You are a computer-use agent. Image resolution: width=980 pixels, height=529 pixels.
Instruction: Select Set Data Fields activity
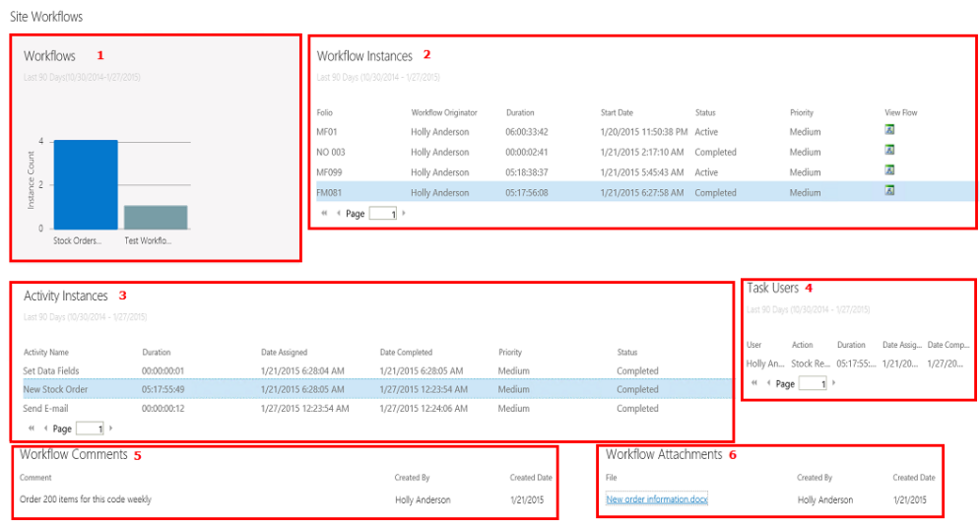coord(377,370)
